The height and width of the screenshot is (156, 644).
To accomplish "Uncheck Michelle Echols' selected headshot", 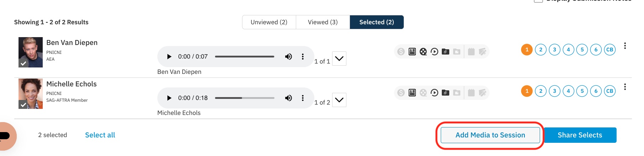I will click(x=23, y=105).
